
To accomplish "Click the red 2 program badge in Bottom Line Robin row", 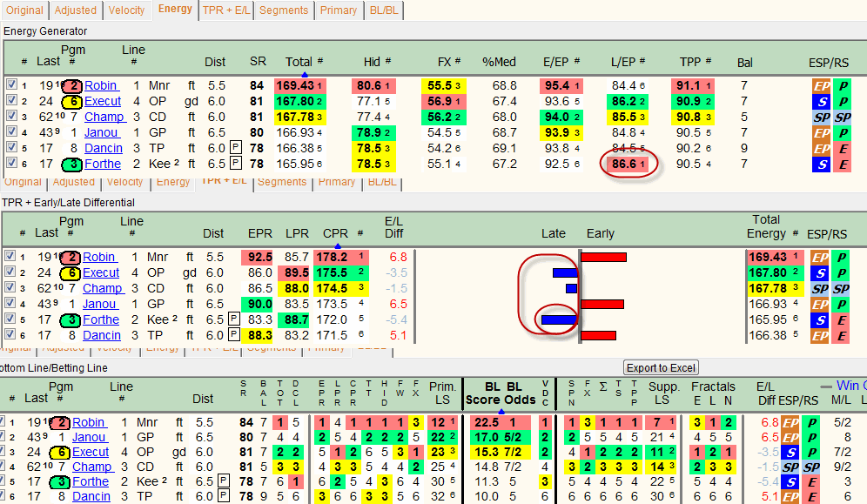I will point(60,423).
